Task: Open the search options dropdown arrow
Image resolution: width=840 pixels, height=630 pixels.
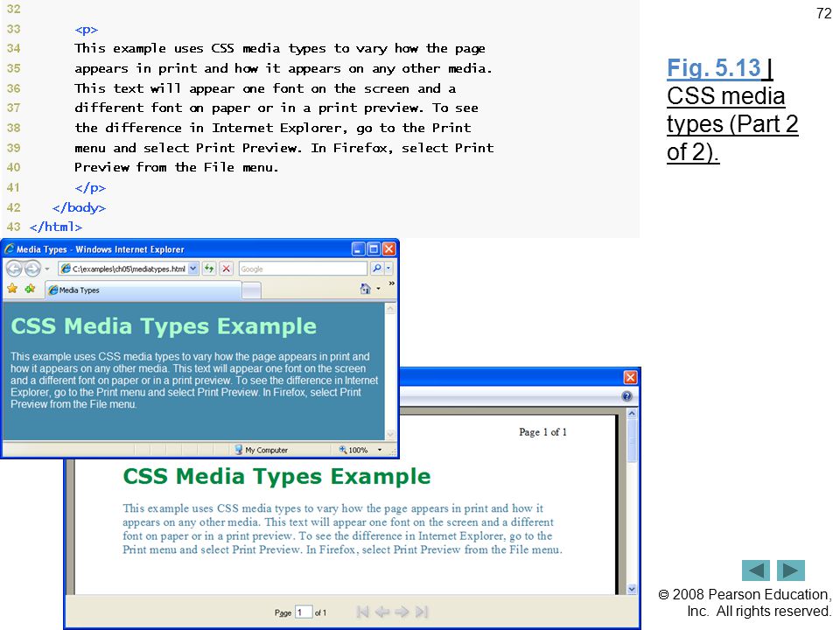Action: pos(388,269)
